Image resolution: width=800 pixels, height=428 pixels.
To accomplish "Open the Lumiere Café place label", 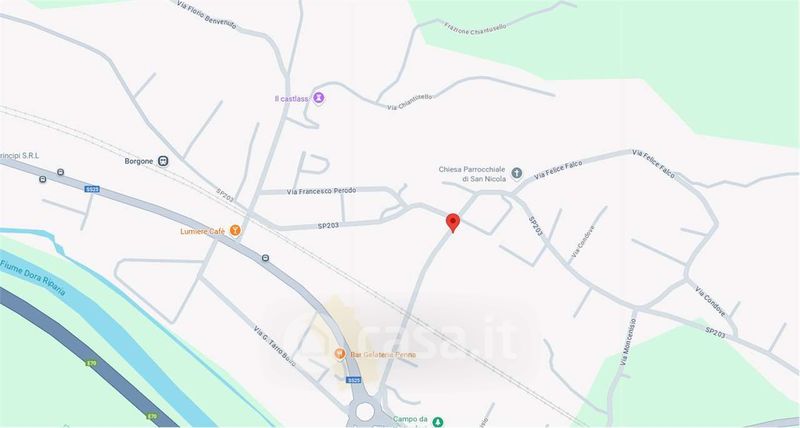I will tap(203, 232).
